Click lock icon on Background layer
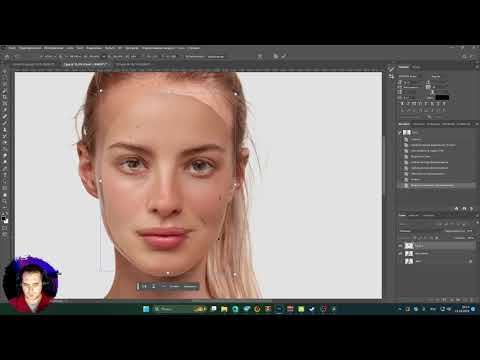This screenshot has height=360, width=480. coord(470,261)
